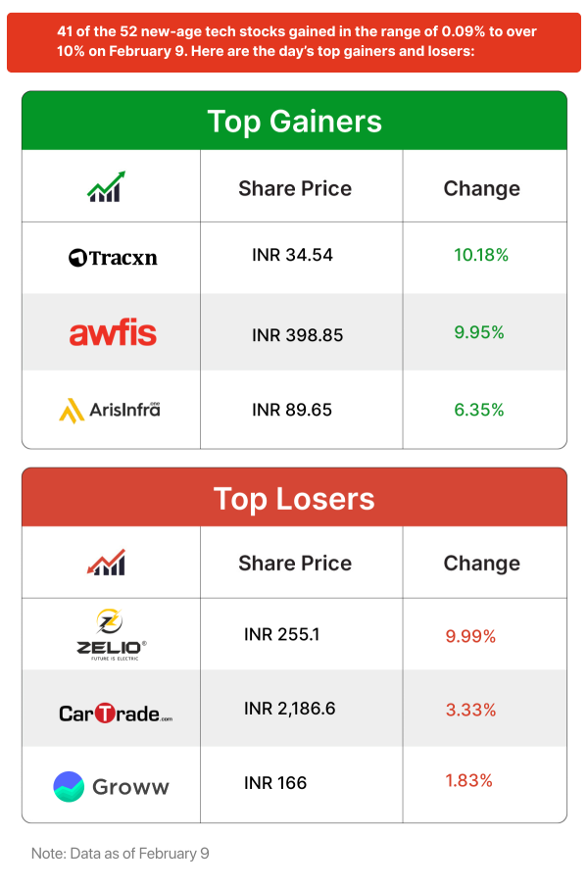Screen dimensions: 588x888
Task: Click the Change header in Top Losers
Action: point(481,564)
